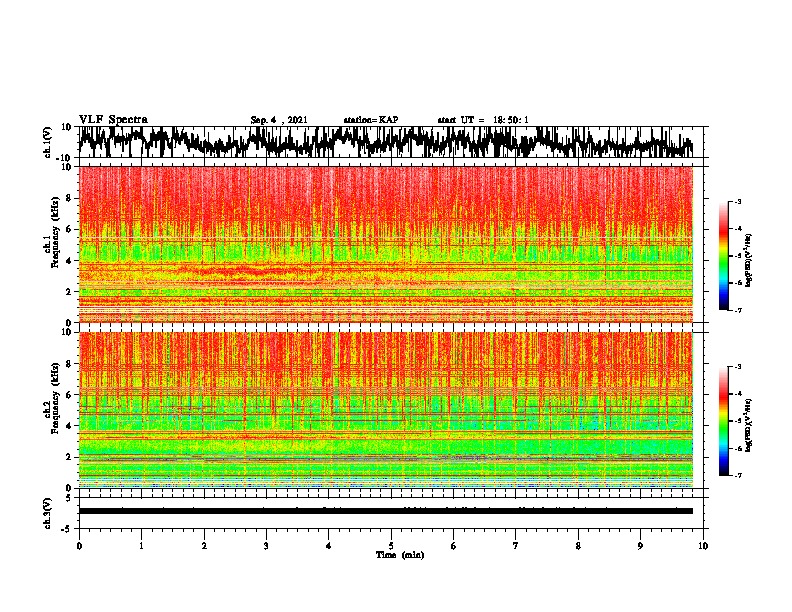The height and width of the screenshot is (612, 792).
Task: Click time axis tick label "7"
Action: (516, 546)
